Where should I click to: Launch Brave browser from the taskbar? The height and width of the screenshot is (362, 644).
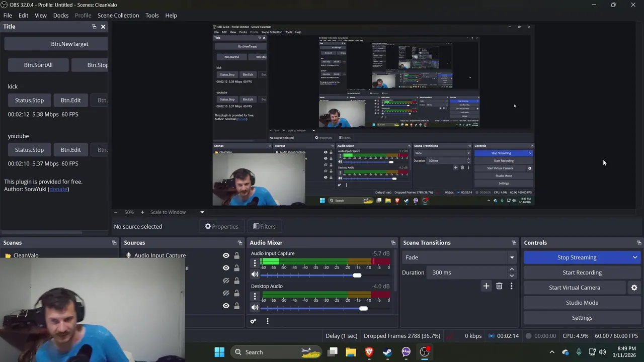(369, 352)
